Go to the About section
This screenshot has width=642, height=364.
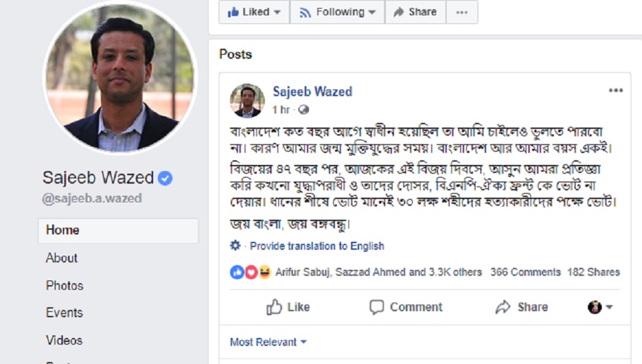[x=62, y=258]
